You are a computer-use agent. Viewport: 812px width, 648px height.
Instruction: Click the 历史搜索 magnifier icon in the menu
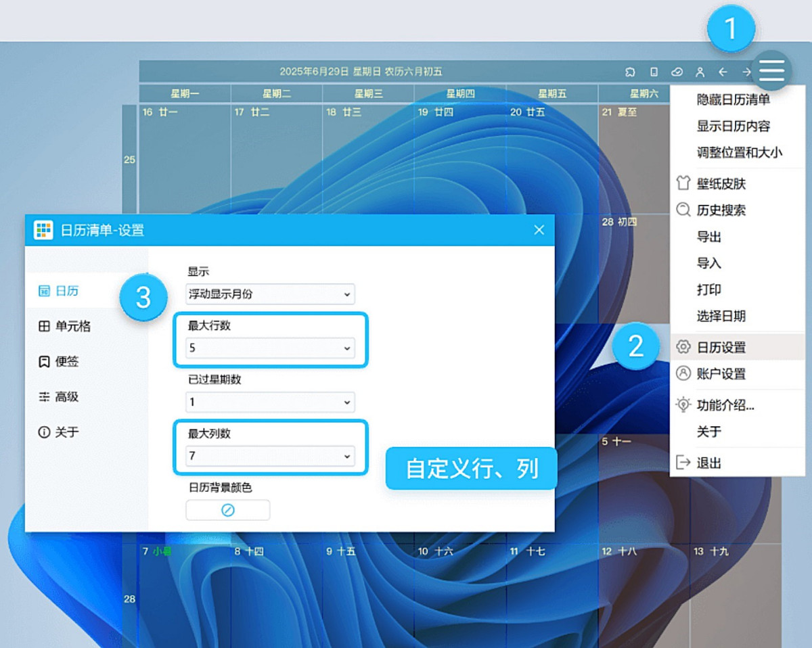click(x=683, y=210)
